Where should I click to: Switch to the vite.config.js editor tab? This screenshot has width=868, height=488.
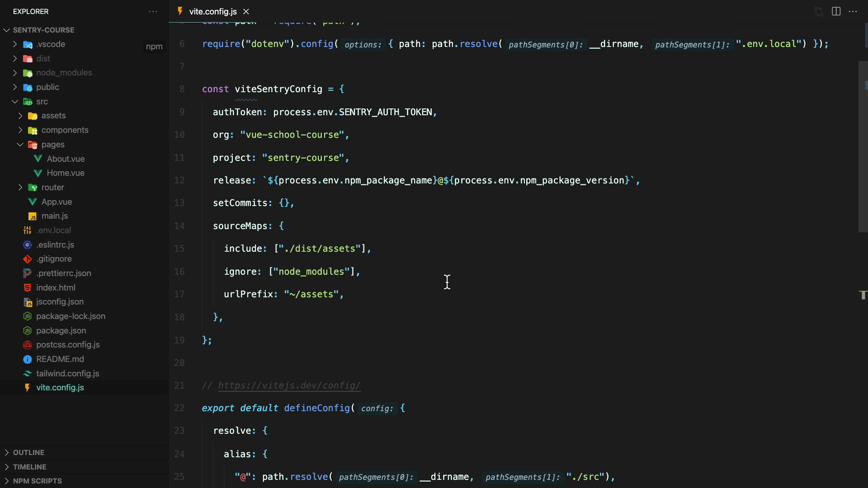pos(212,11)
